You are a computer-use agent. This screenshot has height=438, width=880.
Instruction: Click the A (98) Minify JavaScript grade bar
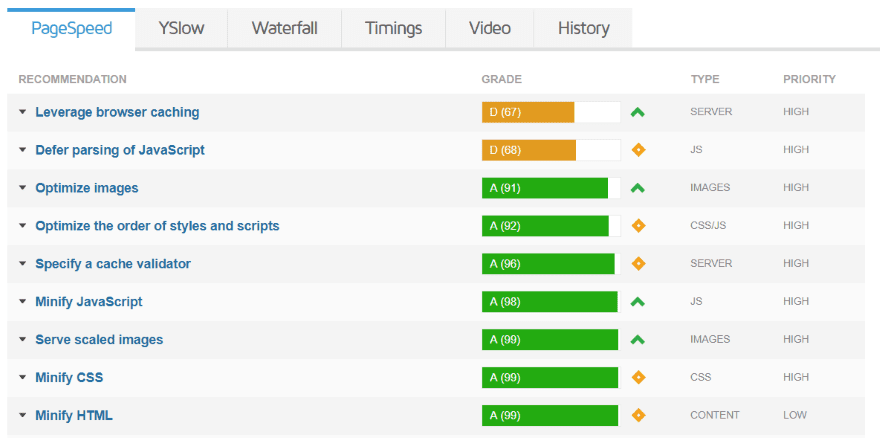[x=551, y=302]
